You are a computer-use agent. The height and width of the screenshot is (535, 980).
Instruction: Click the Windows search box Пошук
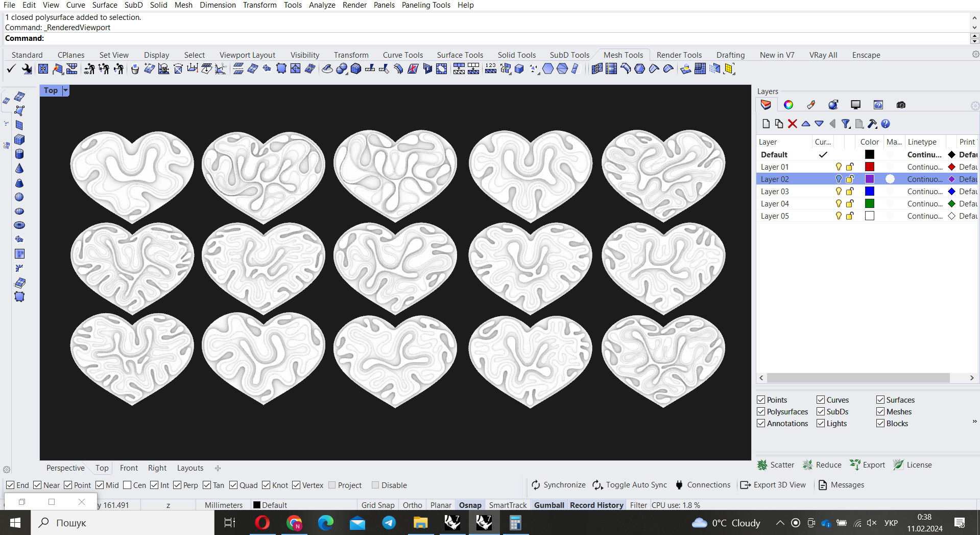pyautogui.click(x=123, y=523)
